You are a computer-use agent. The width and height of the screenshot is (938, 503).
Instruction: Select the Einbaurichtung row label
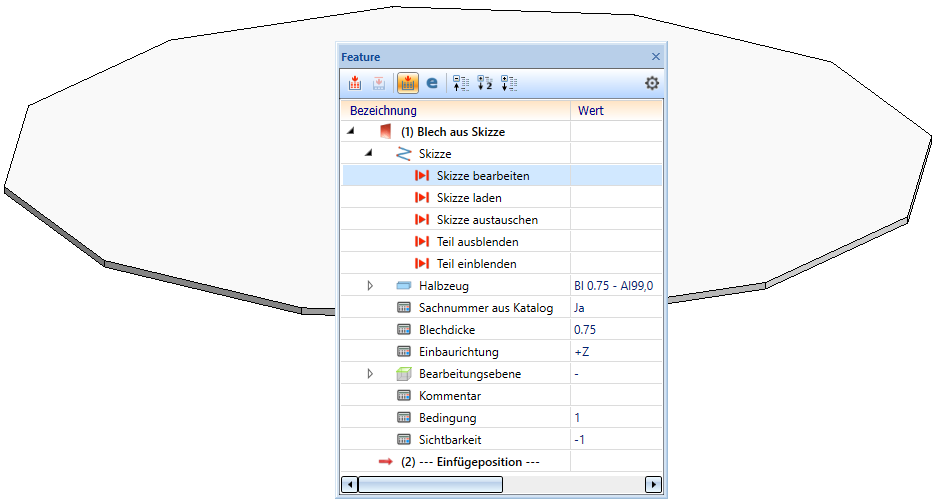pyautogui.click(x=458, y=352)
